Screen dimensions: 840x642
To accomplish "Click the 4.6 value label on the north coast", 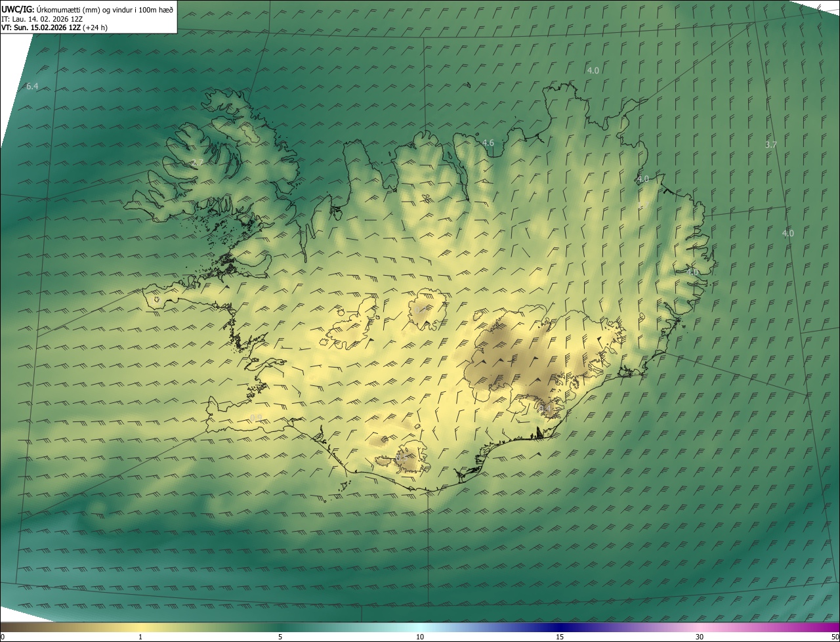I will (x=488, y=143).
